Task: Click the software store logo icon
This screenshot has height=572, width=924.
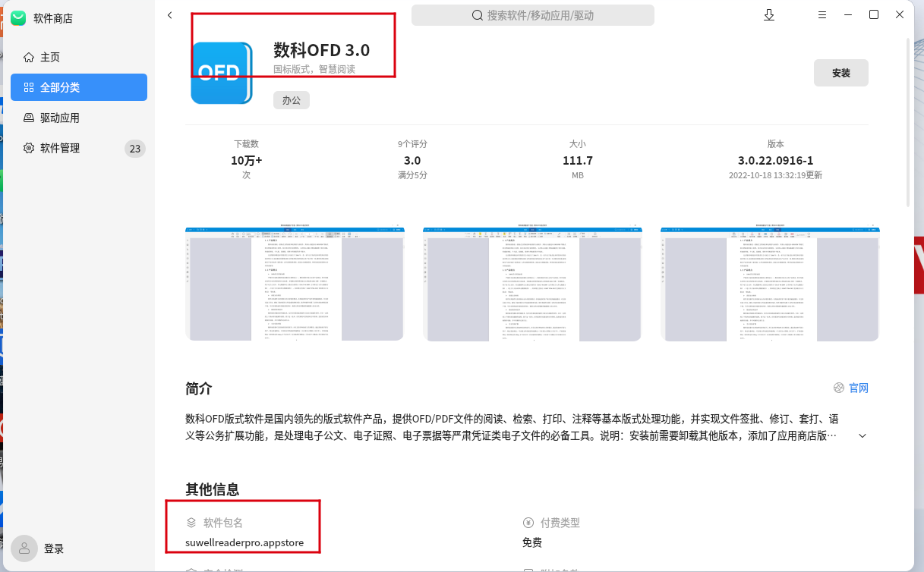Action: [18, 18]
